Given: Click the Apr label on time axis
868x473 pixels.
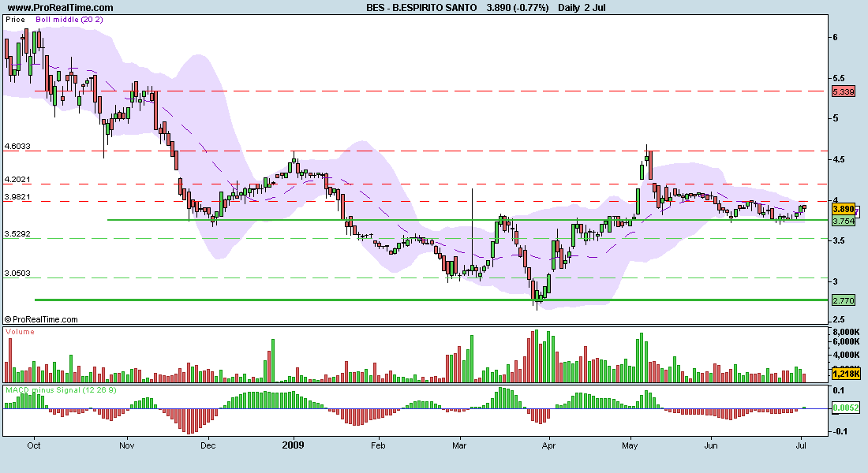Looking at the screenshot, I should (x=548, y=445).
